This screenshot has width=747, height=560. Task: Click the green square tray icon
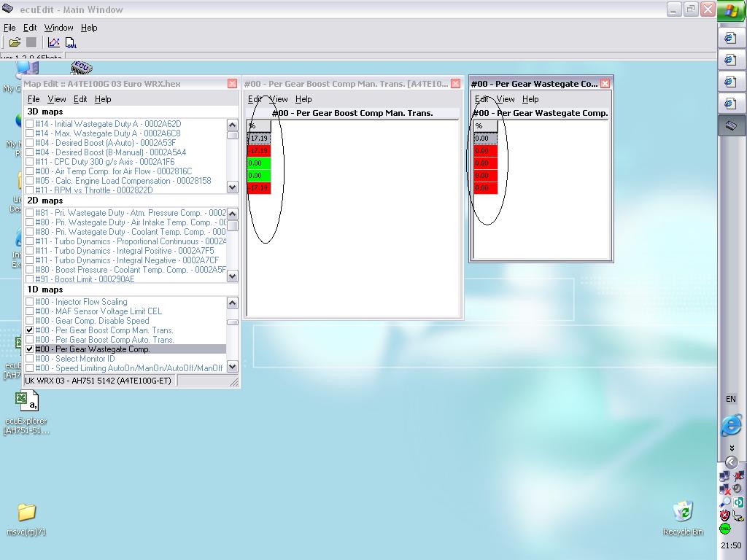(738, 502)
